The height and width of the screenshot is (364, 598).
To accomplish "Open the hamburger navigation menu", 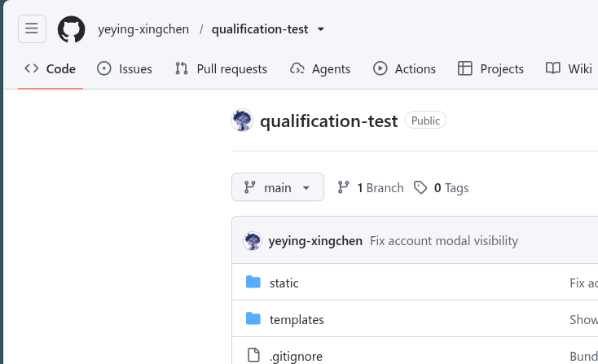I will [32, 29].
